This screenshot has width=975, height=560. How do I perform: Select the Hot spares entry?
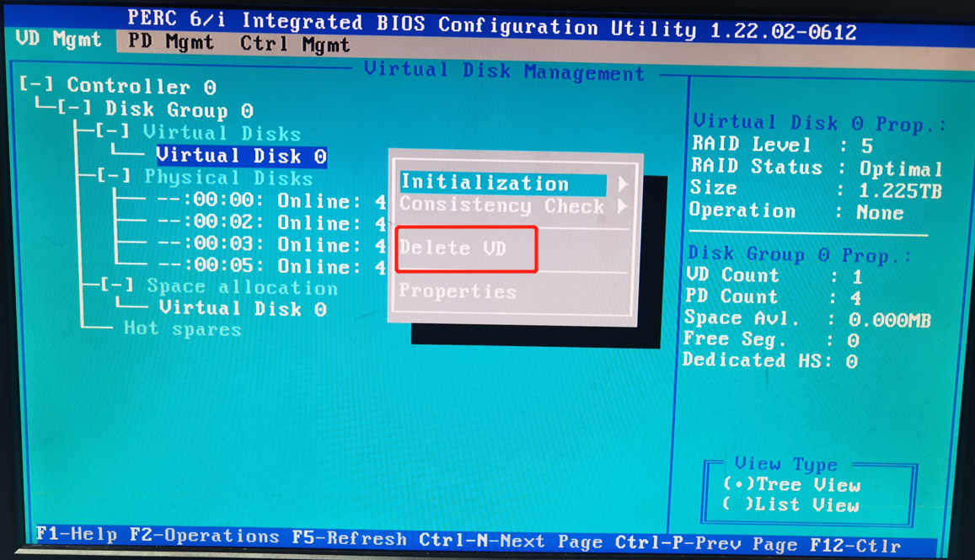tap(182, 328)
